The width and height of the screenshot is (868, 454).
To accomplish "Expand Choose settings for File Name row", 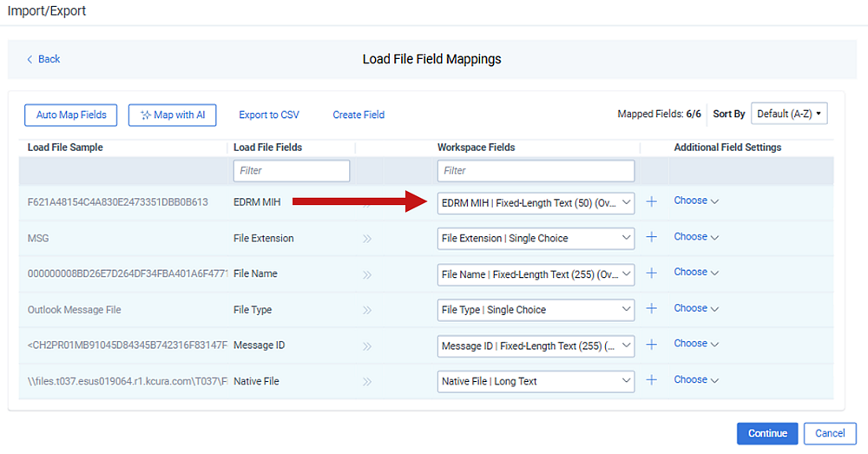I will click(x=696, y=272).
